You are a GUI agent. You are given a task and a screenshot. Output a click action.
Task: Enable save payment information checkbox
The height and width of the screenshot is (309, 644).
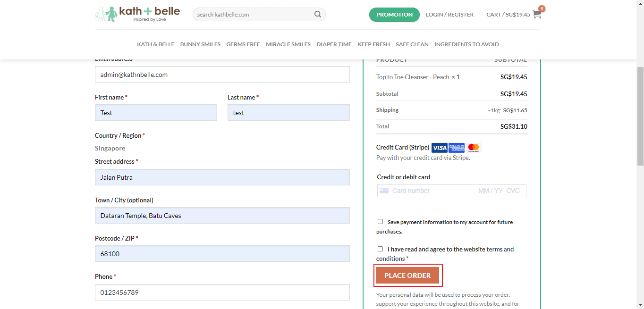[380, 222]
